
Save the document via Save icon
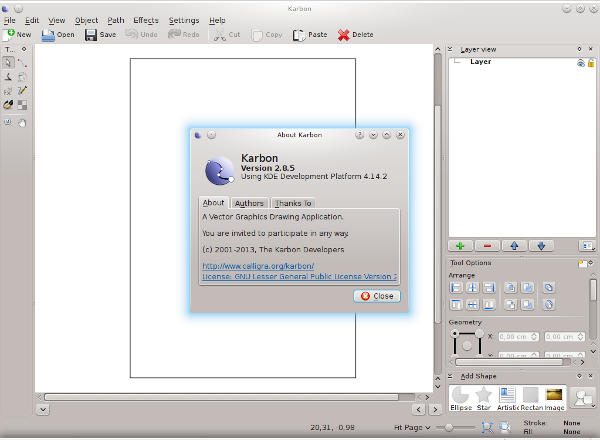pyautogui.click(x=91, y=35)
